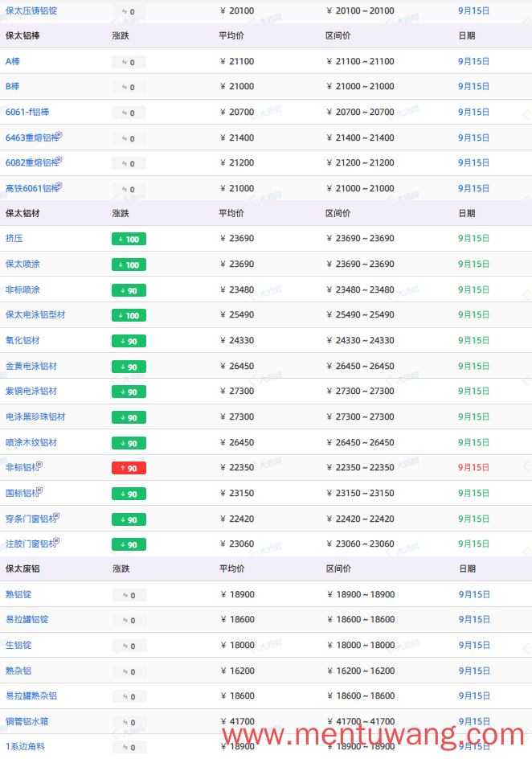Open the 高铁6061铝棒 link
The width and height of the screenshot is (532, 759).
pos(34,188)
